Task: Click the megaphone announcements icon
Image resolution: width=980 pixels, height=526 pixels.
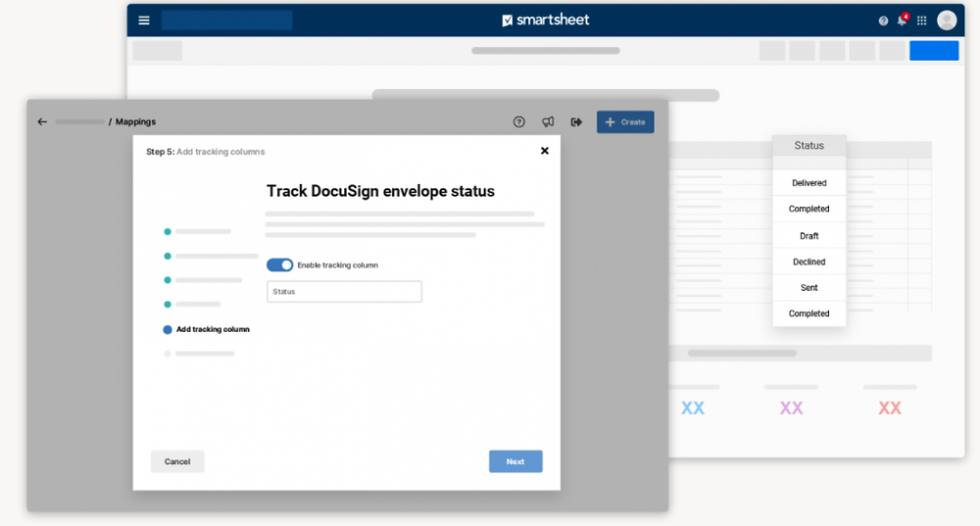Action: pyautogui.click(x=548, y=121)
